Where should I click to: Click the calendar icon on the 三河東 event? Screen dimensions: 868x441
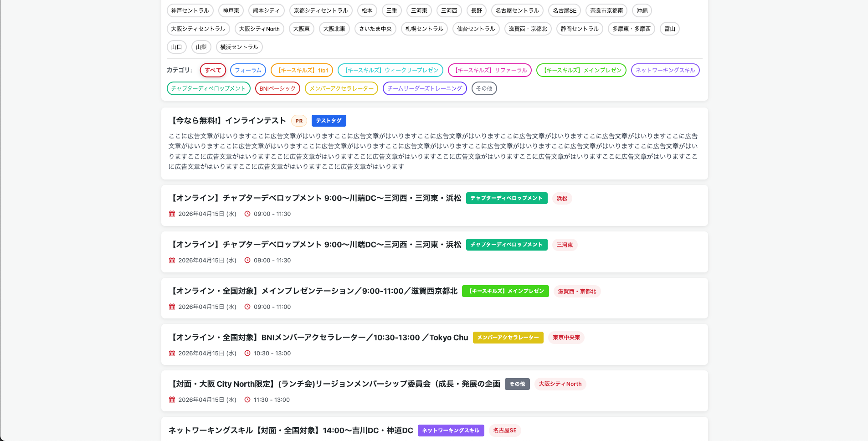tap(172, 260)
